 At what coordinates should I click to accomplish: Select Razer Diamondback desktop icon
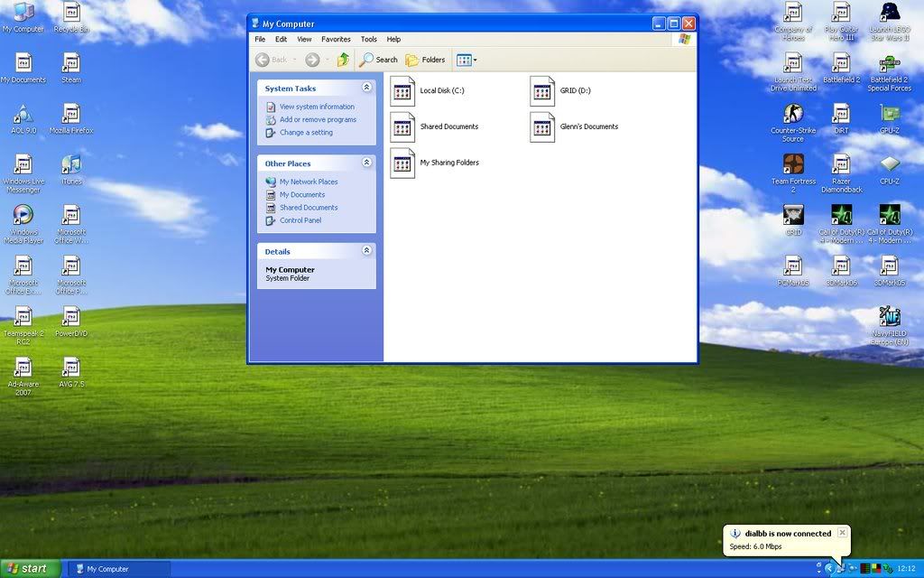click(x=842, y=173)
